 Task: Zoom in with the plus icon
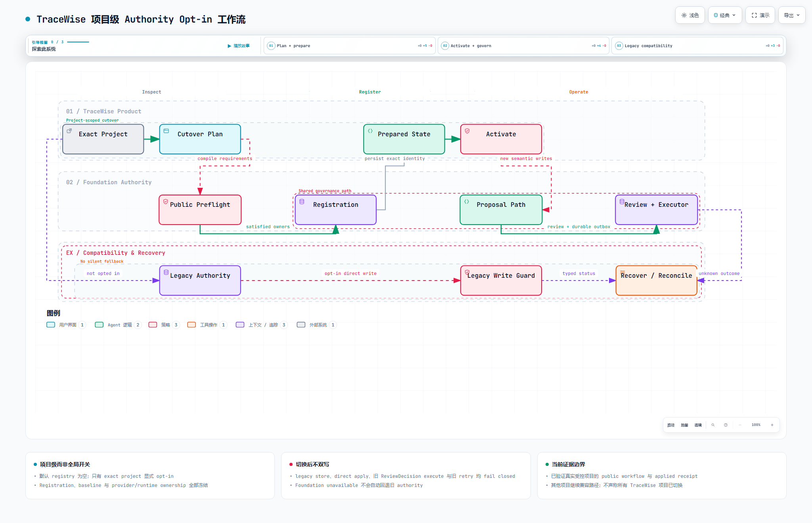pyautogui.click(x=772, y=425)
